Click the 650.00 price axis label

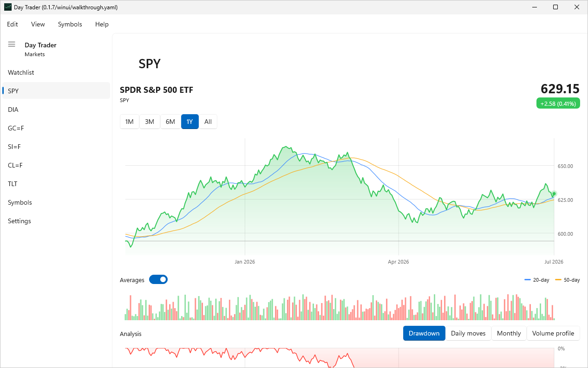tap(566, 166)
